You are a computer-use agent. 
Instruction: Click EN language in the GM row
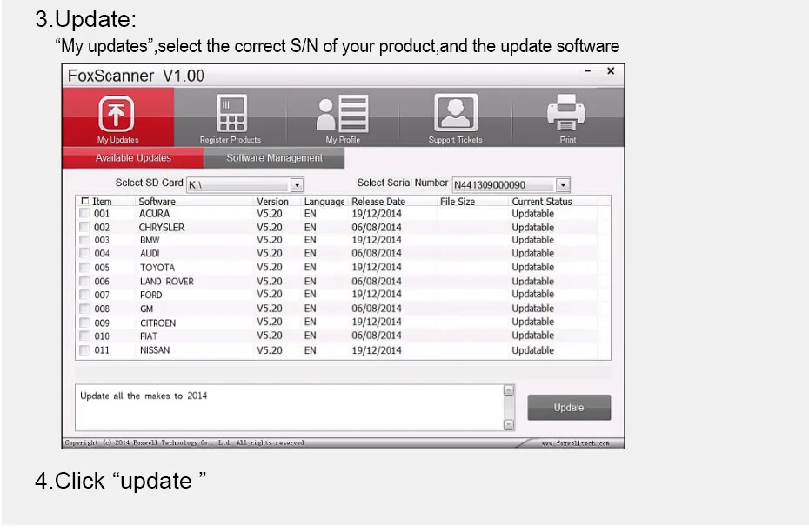click(x=310, y=309)
